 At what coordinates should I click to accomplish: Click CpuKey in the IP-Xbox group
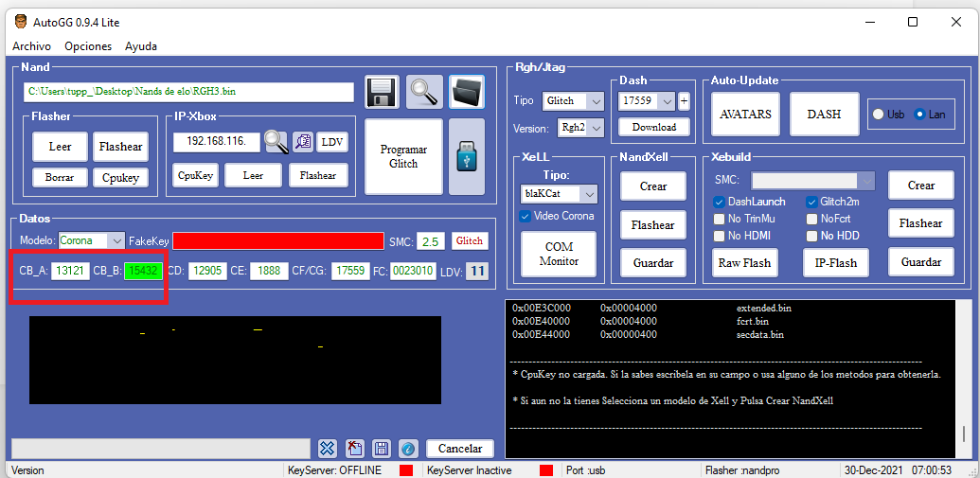[x=195, y=175]
